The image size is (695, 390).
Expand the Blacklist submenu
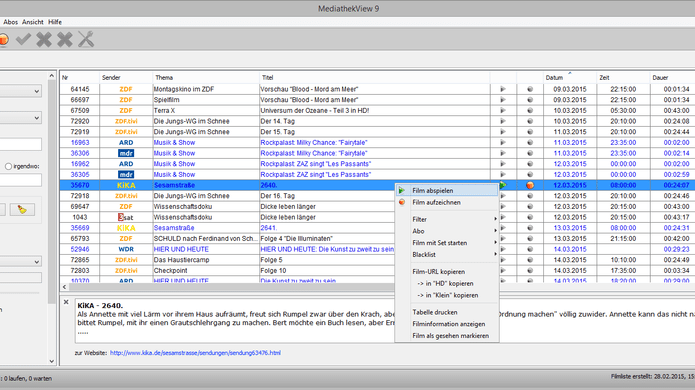[x=447, y=255]
